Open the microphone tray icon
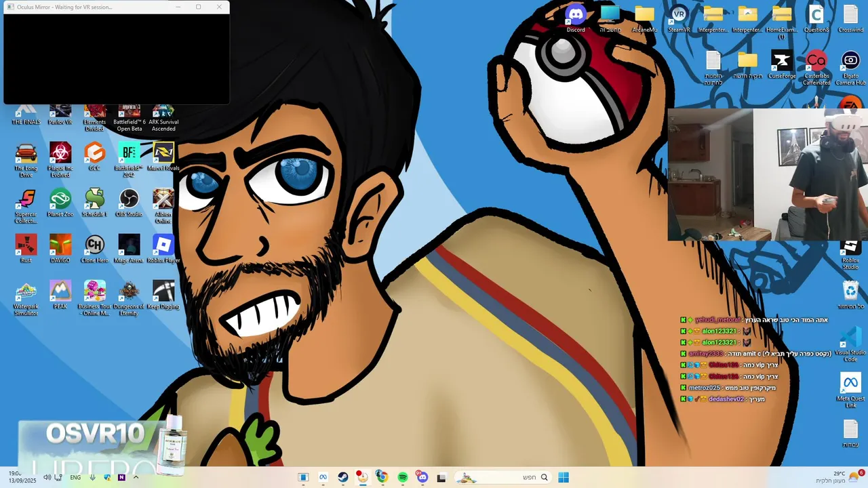Viewport: 868px width, 488px height. click(x=92, y=477)
